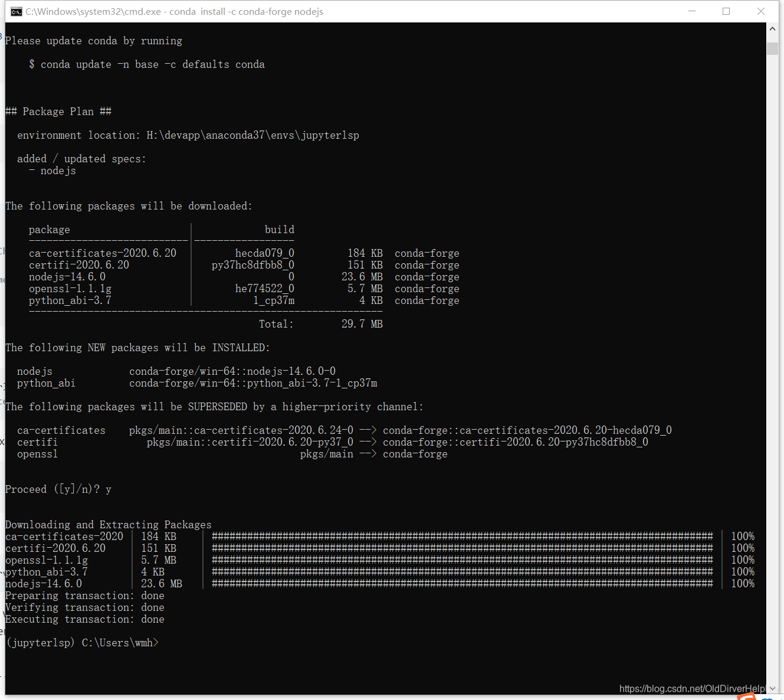Minimize the cmd.exe window
This screenshot has height=700, width=784.
(x=692, y=11)
